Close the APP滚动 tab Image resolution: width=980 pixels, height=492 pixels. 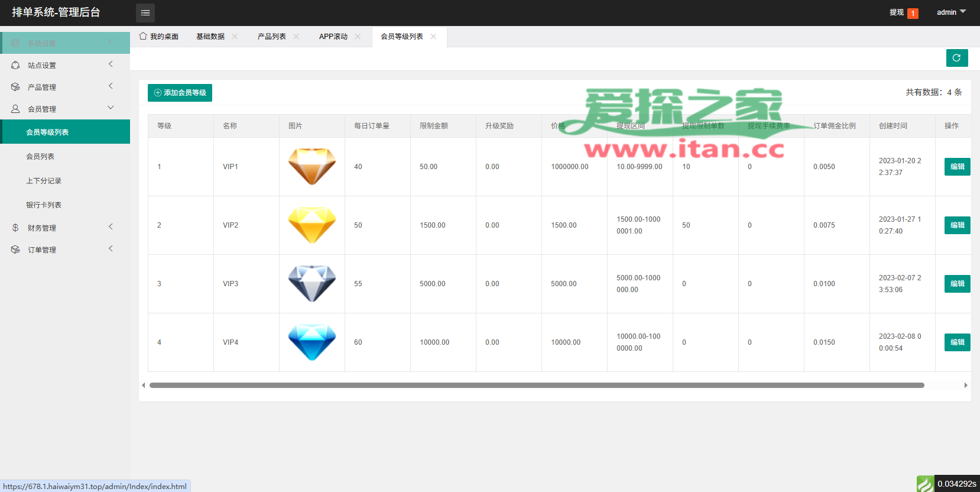tap(358, 37)
